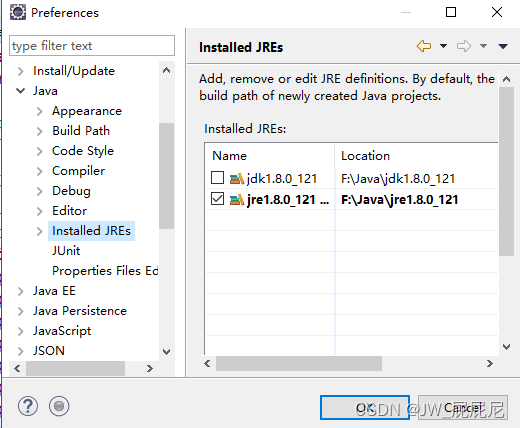Select the Java EE tree item
Viewport: 520px width, 428px height.
pyautogui.click(x=54, y=291)
